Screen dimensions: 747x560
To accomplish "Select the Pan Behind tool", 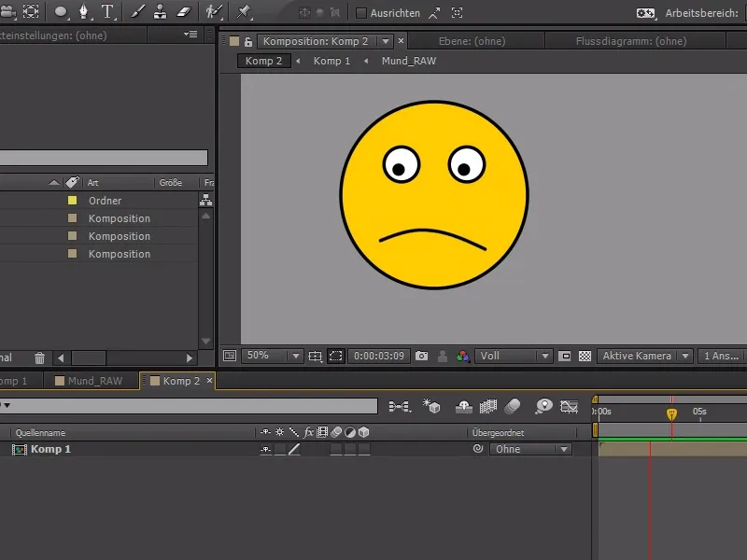I will (x=31, y=11).
